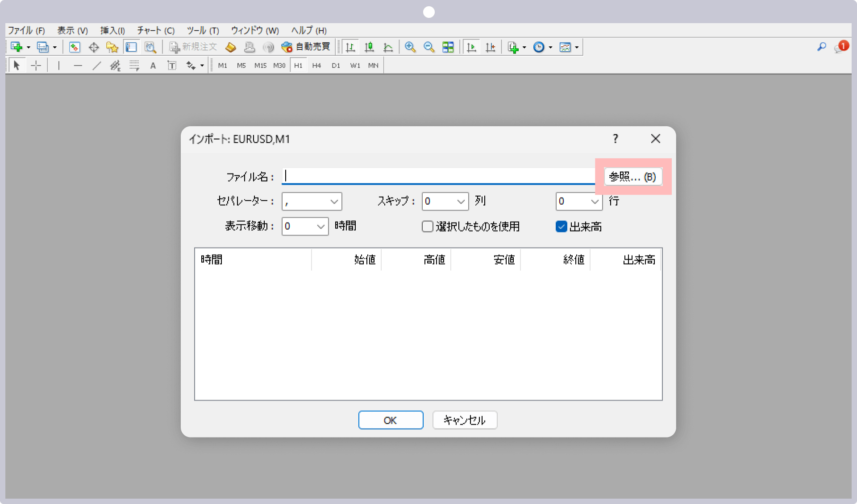Image resolution: width=857 pixels, height=504 pixels.
Task: Select the Vertical Line drawing tool
Action: pyautogui.click(x=58, y=66)
